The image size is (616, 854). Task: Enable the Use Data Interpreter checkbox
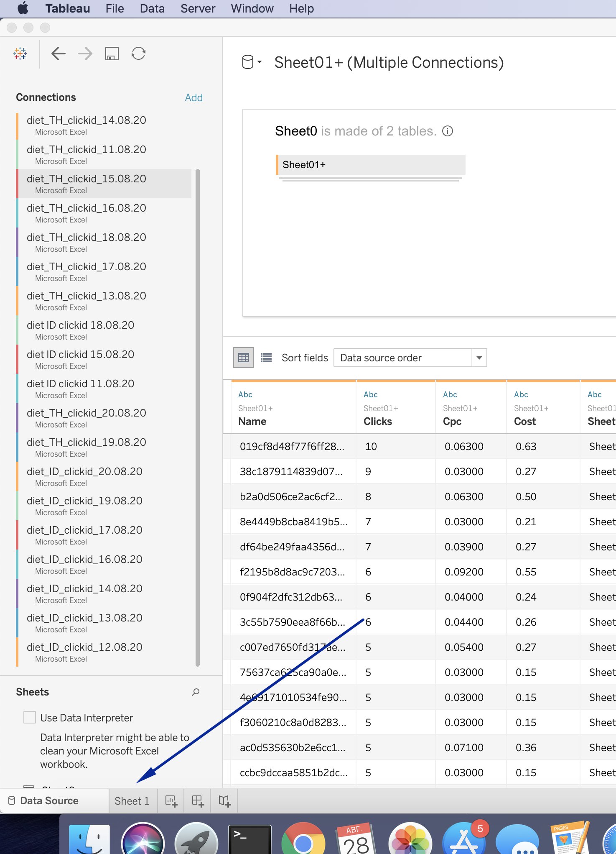coord(30,718)
